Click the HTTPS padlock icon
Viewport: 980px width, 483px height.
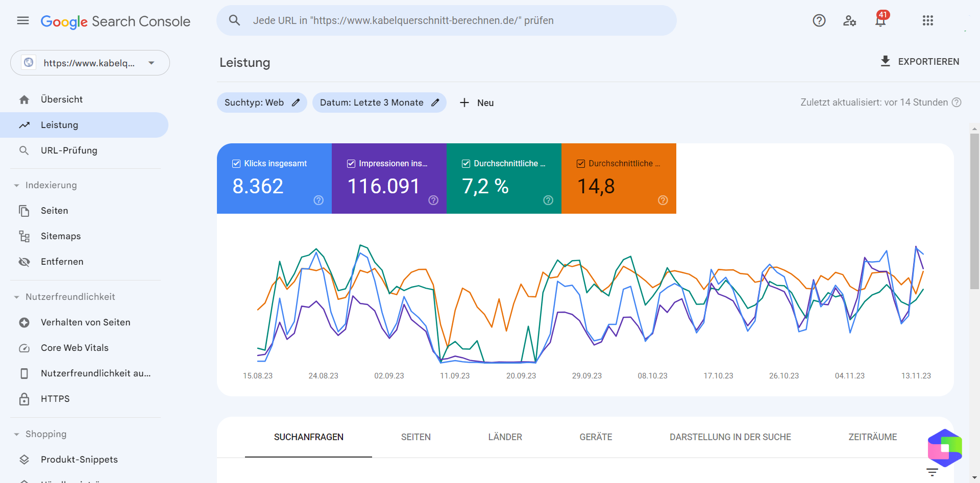24,399
